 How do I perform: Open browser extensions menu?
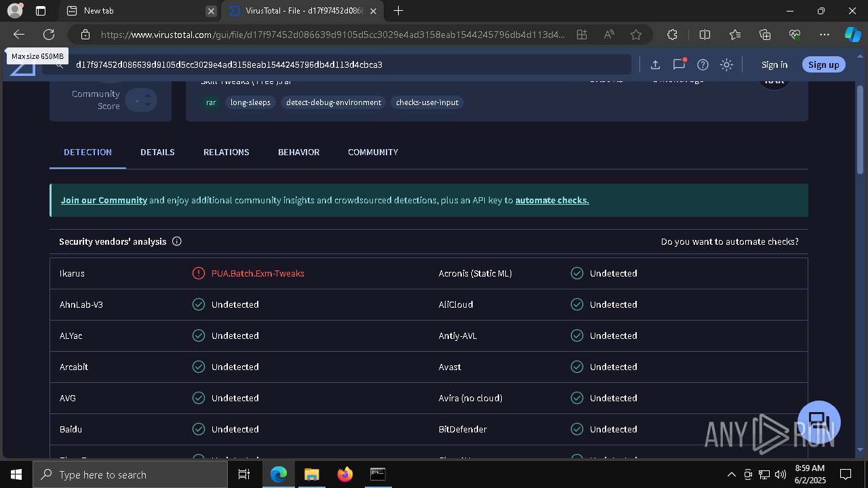[x=672, y=35]
